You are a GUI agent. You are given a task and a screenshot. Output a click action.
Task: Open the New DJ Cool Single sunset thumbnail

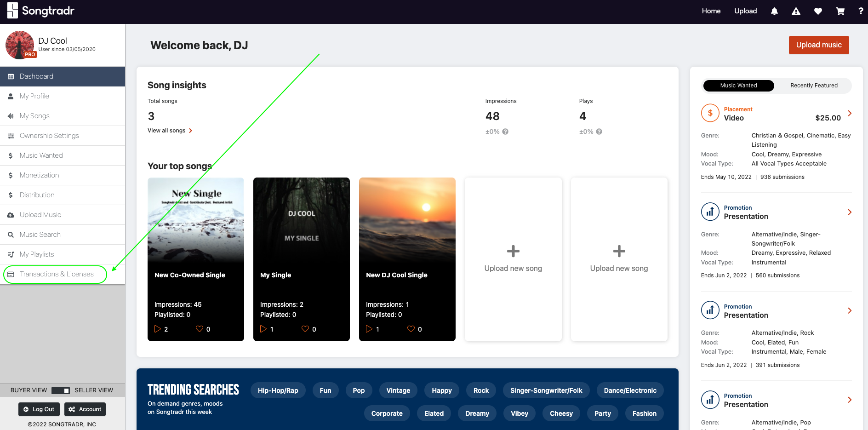[x=407, y=220]
